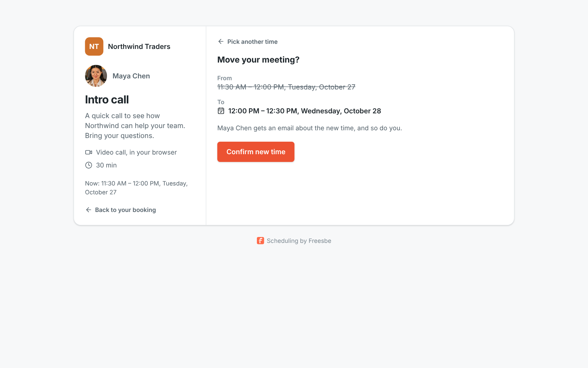Click the video camera icon
The height and width of the screenshot is (368, 588).
point(89,152)
